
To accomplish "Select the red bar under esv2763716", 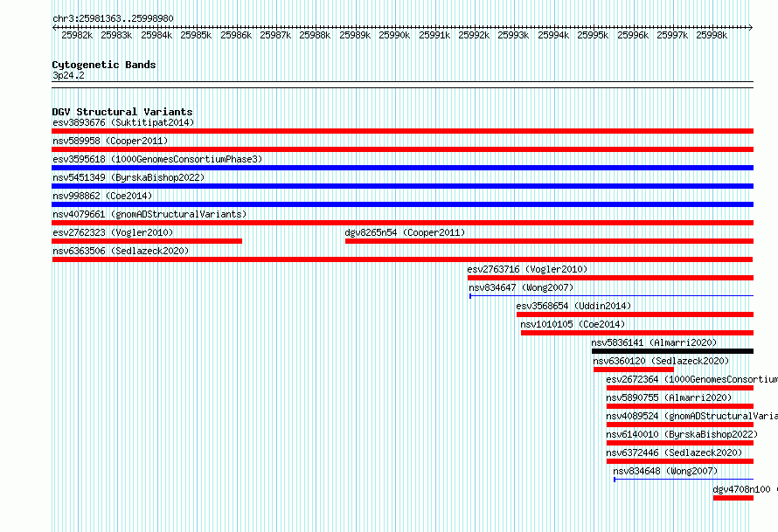I will 610,278.
